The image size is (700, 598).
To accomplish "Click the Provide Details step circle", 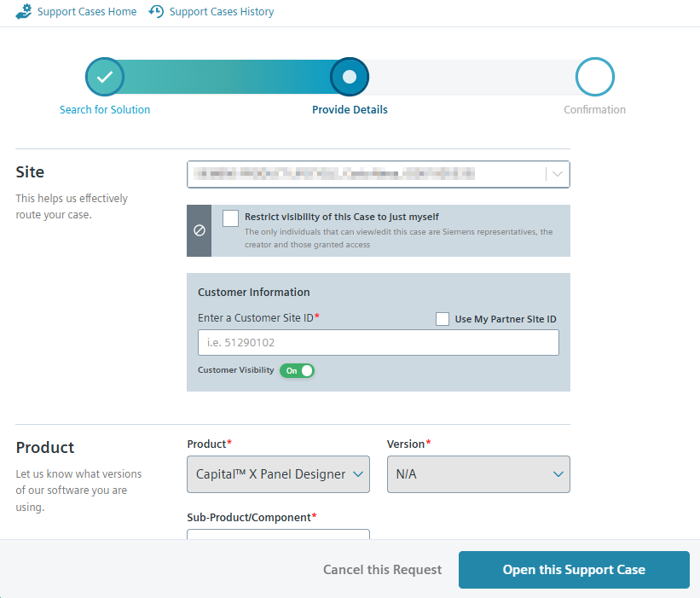I will [350, 77].
